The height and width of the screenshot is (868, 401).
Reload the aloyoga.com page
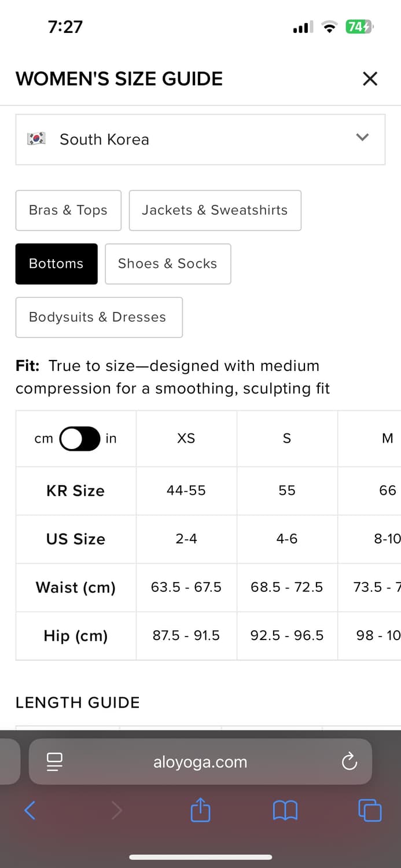click(350, 762)
